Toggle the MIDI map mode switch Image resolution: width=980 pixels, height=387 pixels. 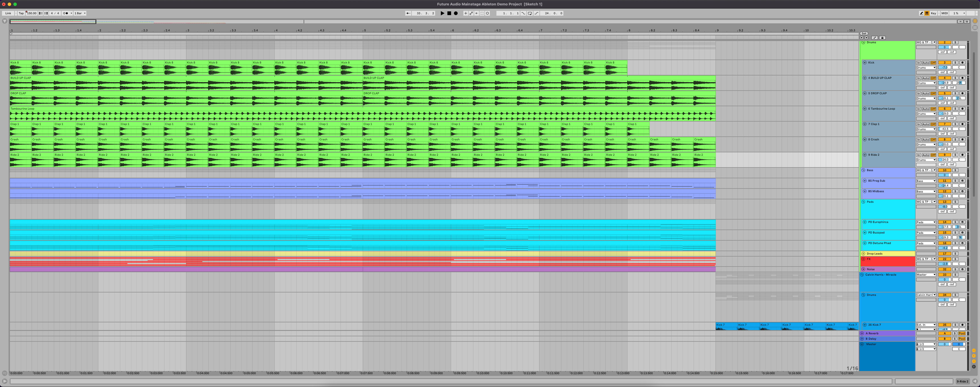pos(944,13)
